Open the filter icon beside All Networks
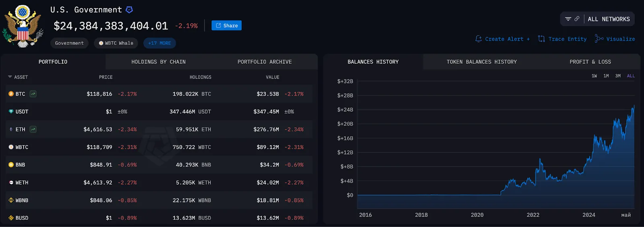Image resolution: width=644 pixels, height=227 pixels. (568, 19)
